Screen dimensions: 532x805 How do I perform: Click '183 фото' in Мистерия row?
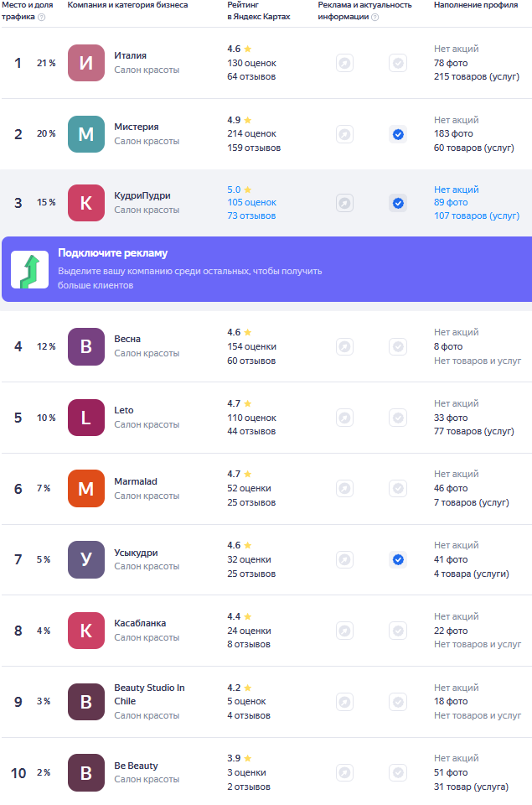(453, 133)
